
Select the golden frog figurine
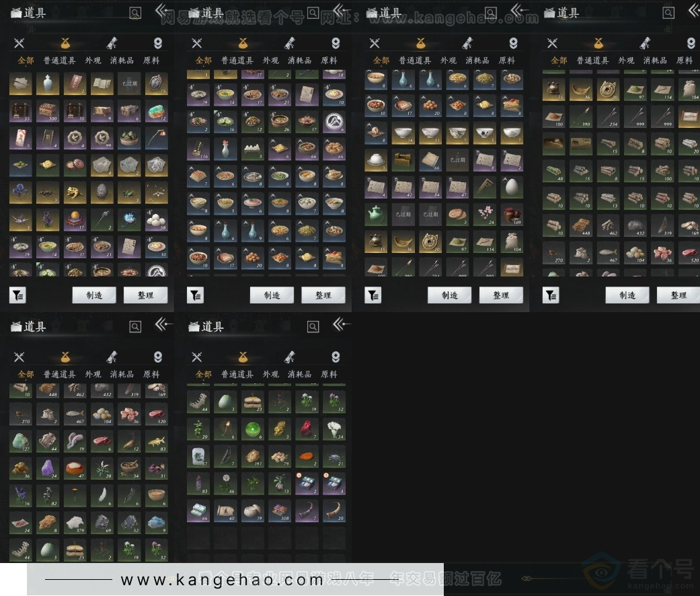click(75, 193)
